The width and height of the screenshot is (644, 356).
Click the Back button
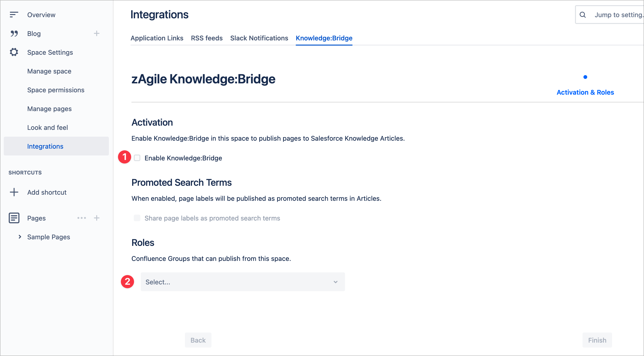point(198,340)
